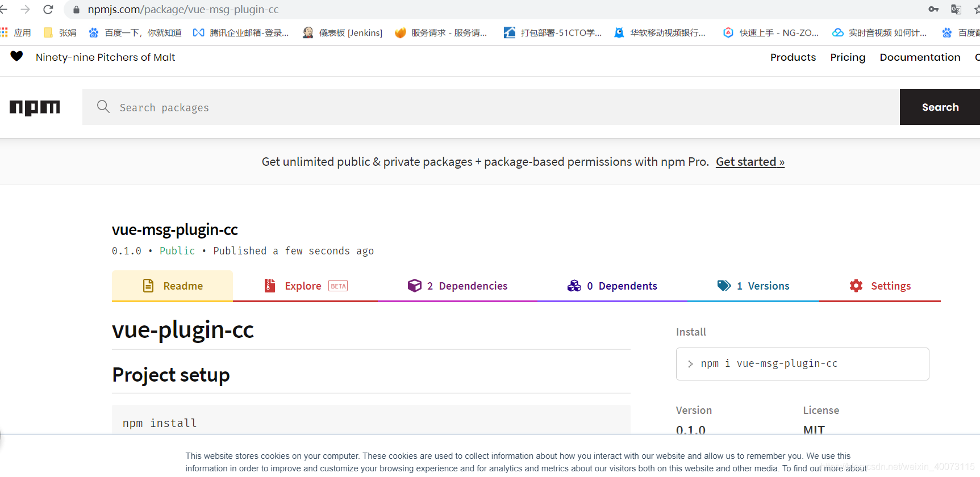
Task: Click the npm black heart icon
Action: tap(16, 56)
